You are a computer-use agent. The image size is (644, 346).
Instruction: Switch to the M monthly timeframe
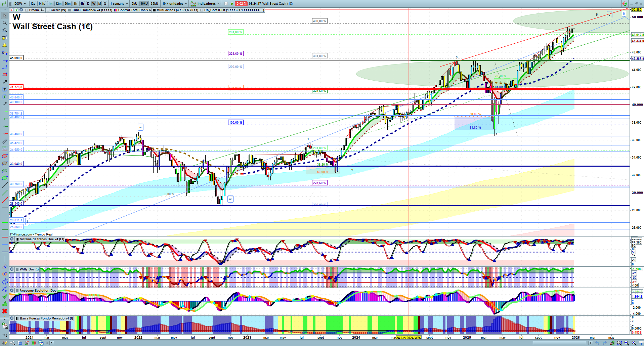pos(99,4)
